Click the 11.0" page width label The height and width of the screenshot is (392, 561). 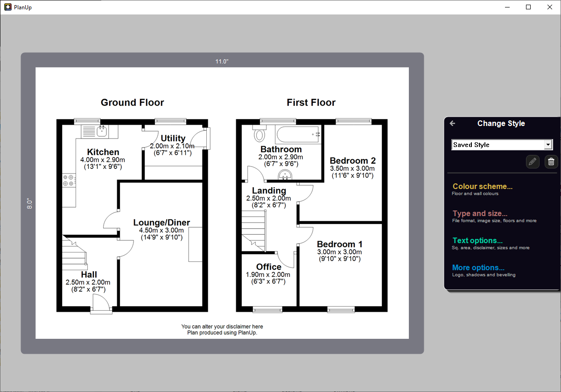point(222,62)
